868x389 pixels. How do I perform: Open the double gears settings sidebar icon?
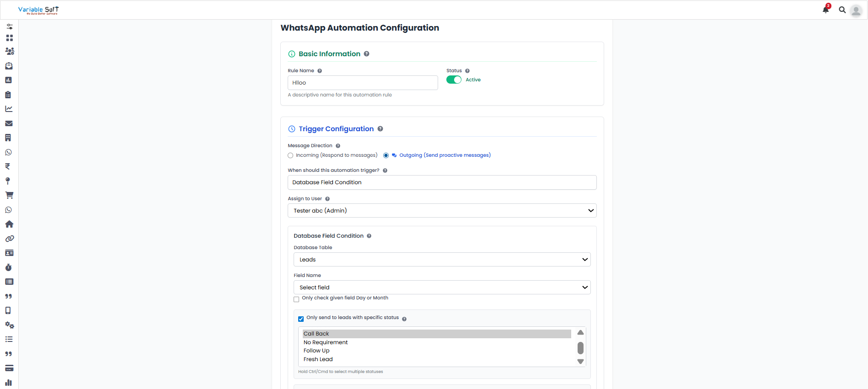coord(9,325)
